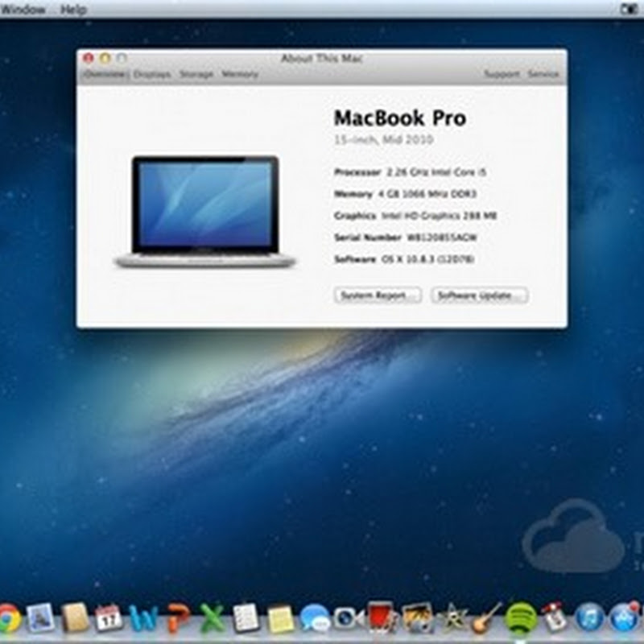The width and height of the screenshot is (644, 644).
Task: Launch Microsoft Word from the dock
Action: point(143,617)
